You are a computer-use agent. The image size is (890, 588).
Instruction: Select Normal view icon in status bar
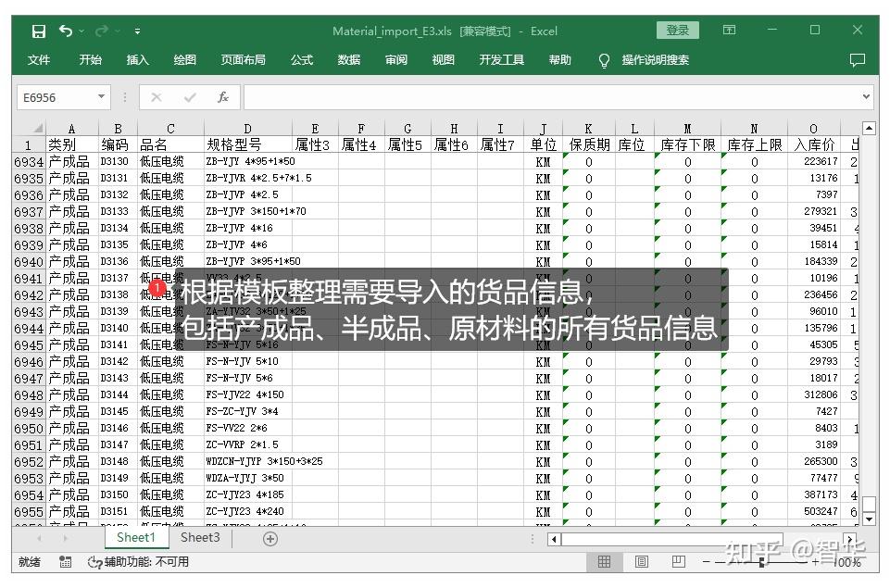[x=605, y=562]
